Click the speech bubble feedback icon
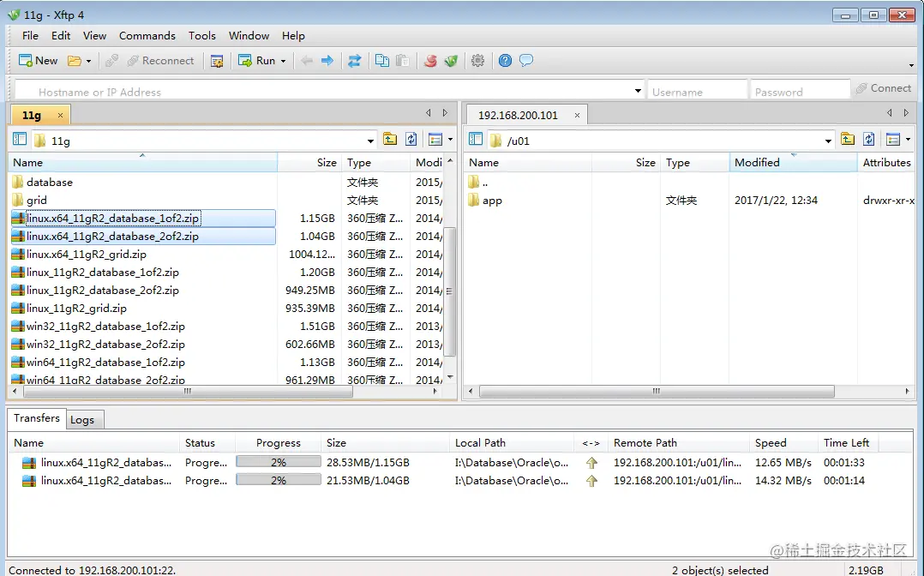 tap(526, 61)
